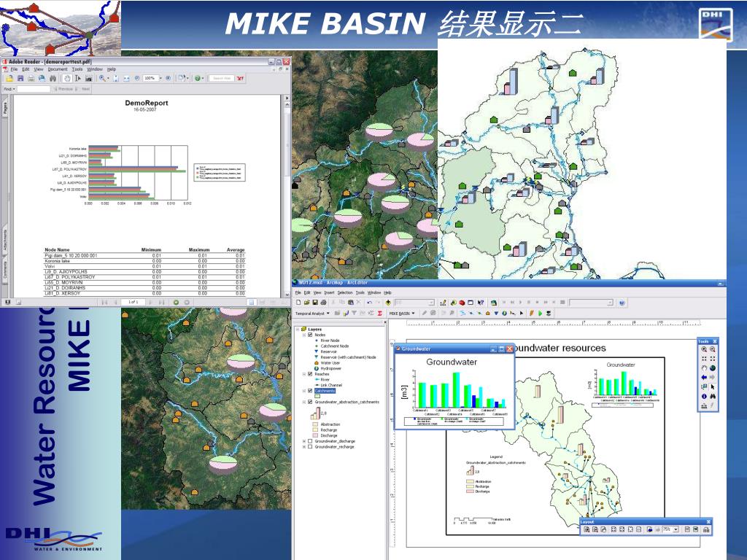Click the green Run simulation arrow in MIKE BASIN toolbar

click(x=541, y=314)
